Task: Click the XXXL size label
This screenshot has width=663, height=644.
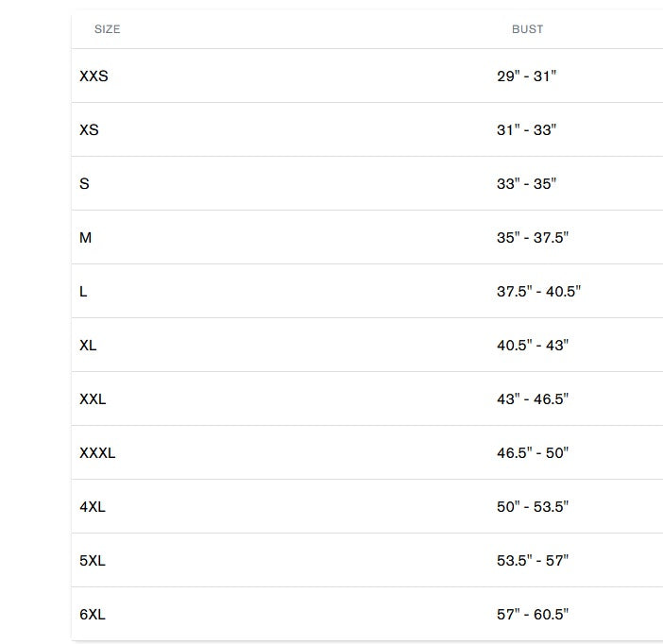Action: [97, 453]
